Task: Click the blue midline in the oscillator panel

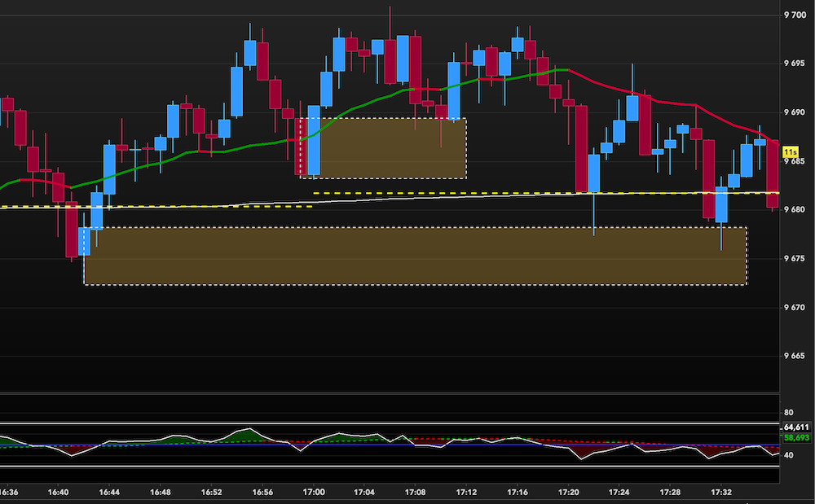Action: click(390, 445)
